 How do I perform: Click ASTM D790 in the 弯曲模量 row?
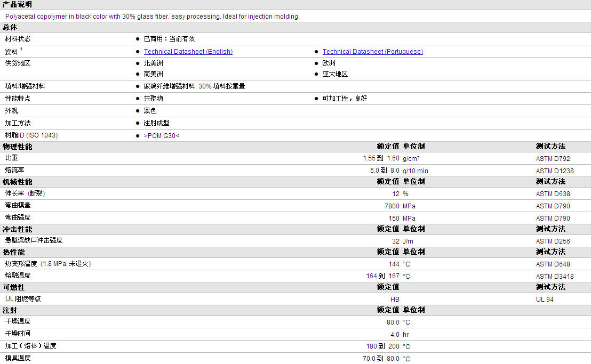[553, 206]
